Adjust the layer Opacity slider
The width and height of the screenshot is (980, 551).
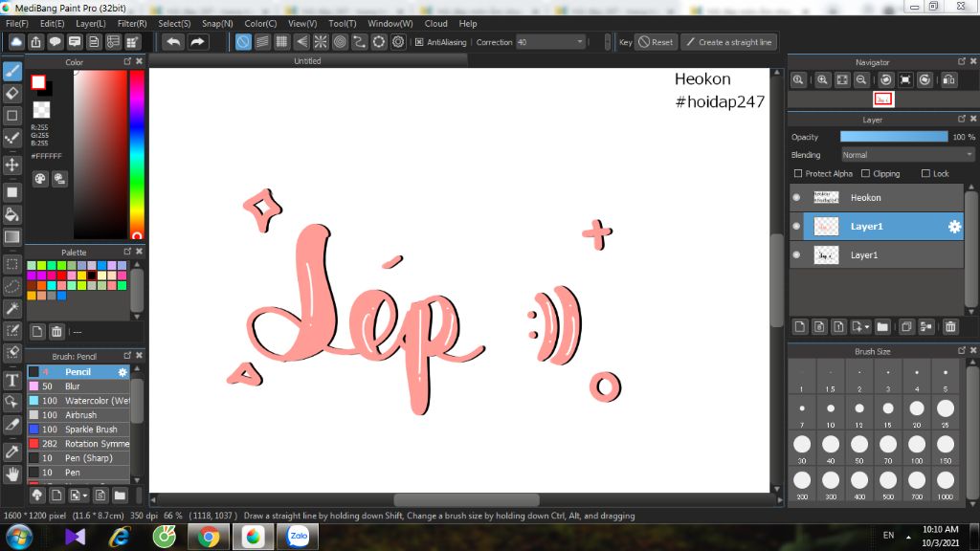(894, 137)
